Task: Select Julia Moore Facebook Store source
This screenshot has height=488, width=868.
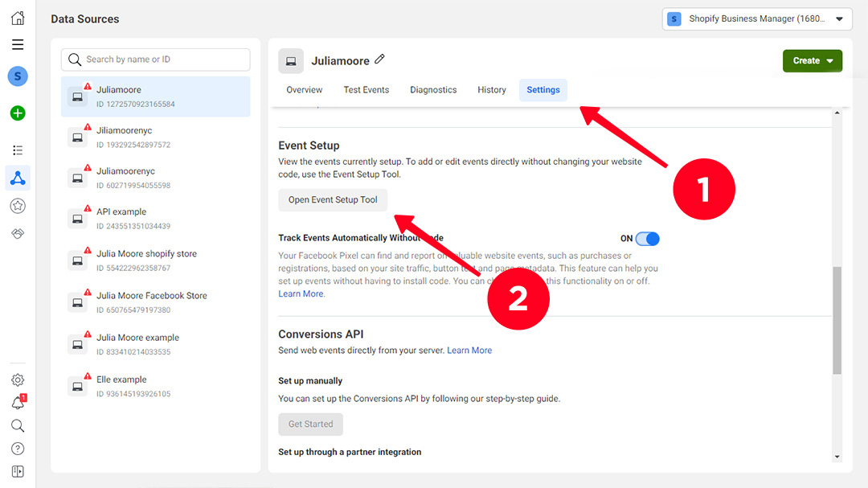Action: [x=156, y=302]
